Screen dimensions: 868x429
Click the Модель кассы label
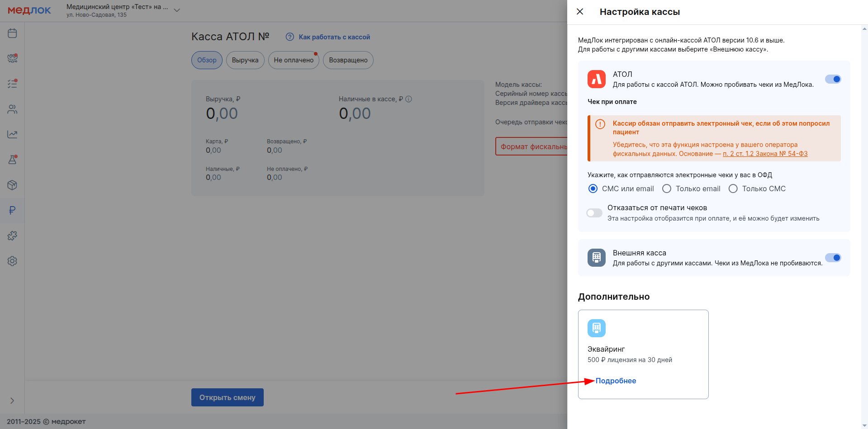pyautogui.click(x=518, y=85)
